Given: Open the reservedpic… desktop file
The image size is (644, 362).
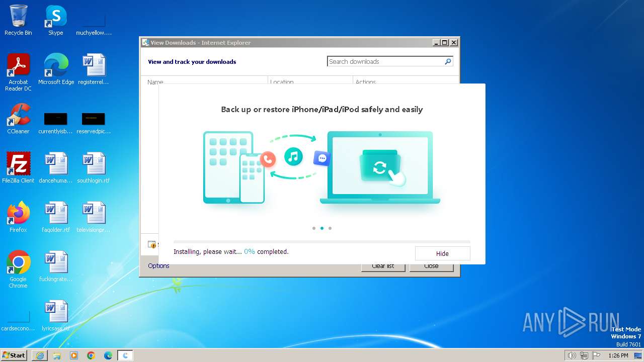Looking at the screenshot, I should 94,123.
